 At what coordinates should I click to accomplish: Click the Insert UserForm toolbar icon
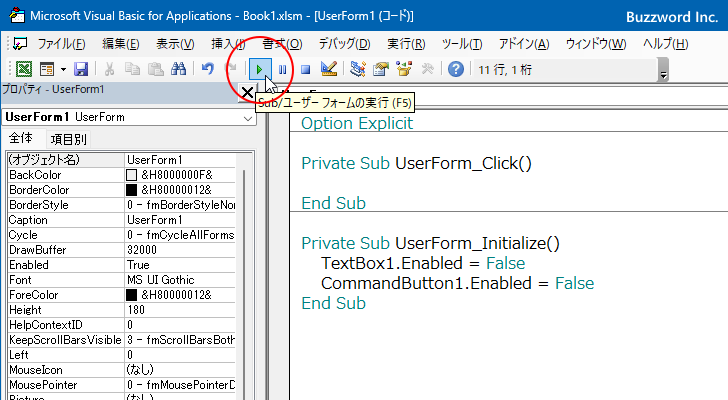[47, 69]
